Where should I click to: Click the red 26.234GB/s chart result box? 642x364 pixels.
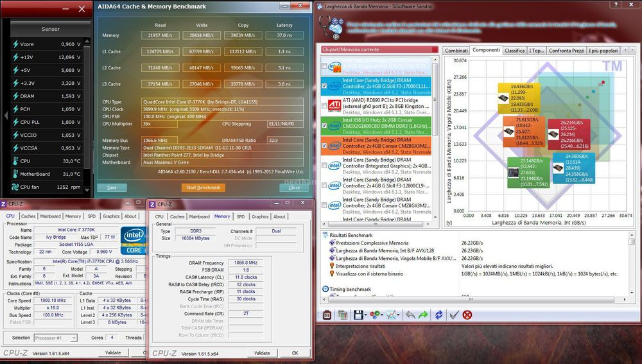tap(569, 134)
